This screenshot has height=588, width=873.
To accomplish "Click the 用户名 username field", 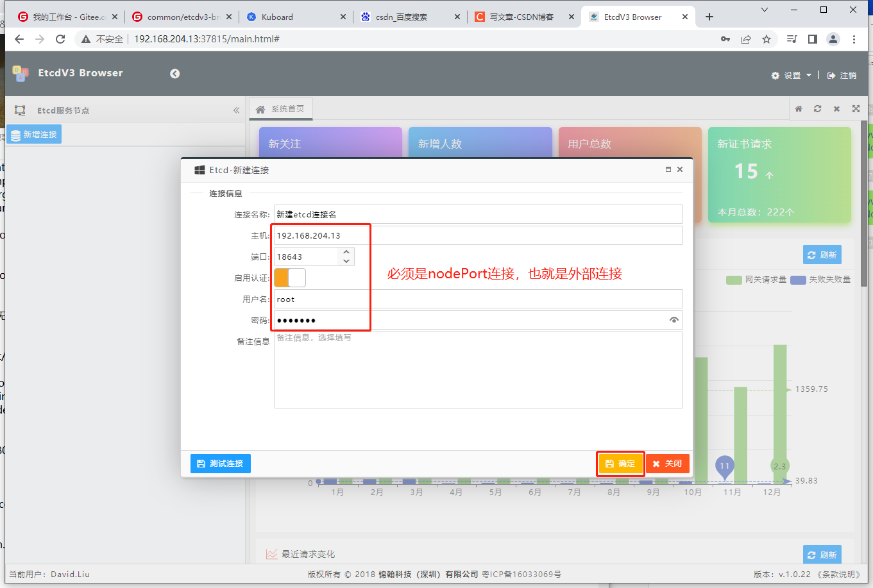I will (478, 299).
